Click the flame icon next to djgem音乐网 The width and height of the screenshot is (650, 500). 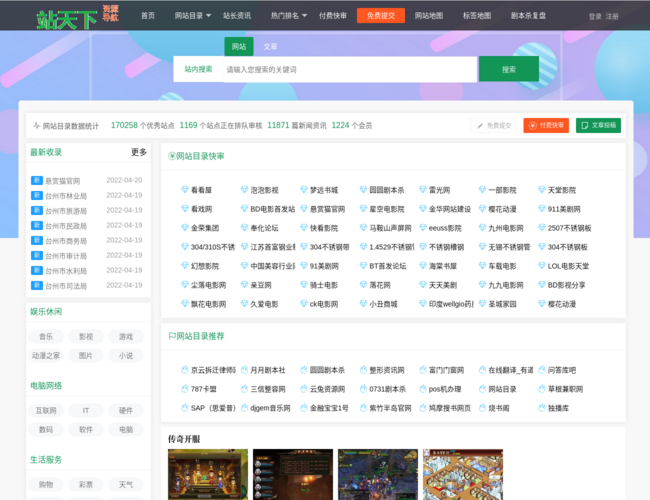pos(244,408)
